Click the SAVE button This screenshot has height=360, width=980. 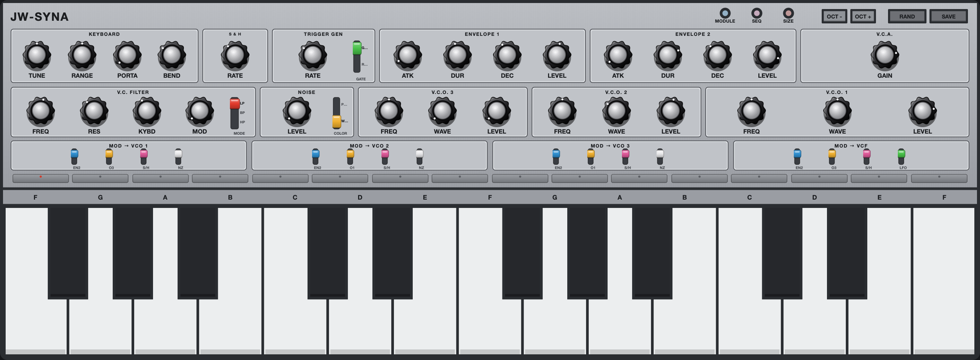(948, 16)
